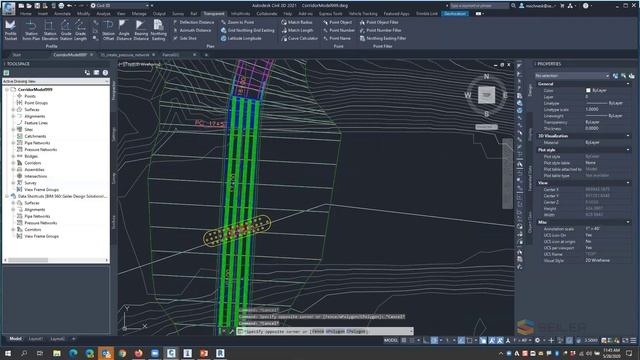The width and height of the screenshot is (640, 360).
Task: Open the Analyze ribbon tab
Action: 103,14
